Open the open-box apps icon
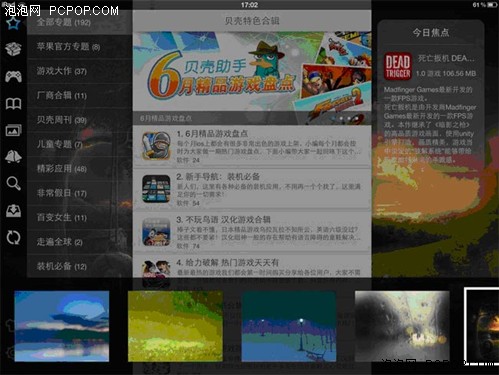 [13, 49]
